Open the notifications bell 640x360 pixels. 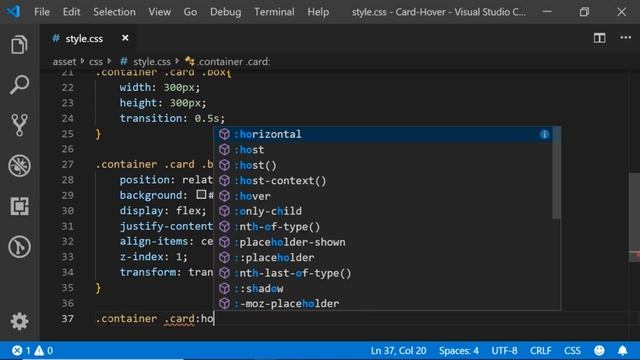[622, 351]
